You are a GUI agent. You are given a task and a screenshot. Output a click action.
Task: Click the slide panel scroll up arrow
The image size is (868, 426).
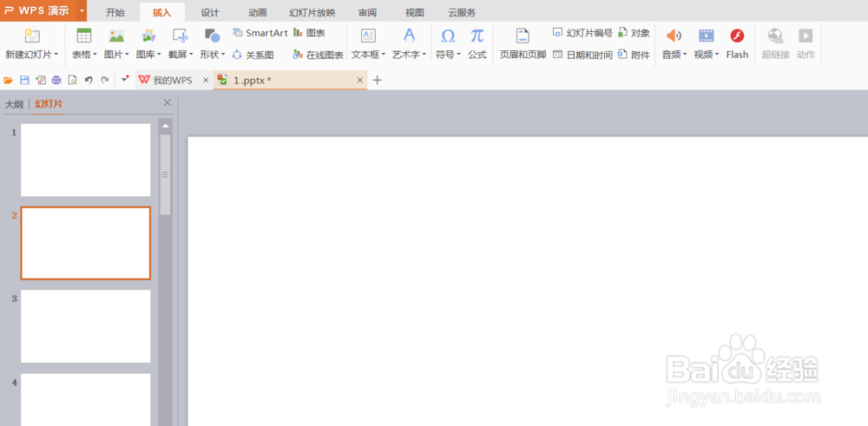point(165,126)
